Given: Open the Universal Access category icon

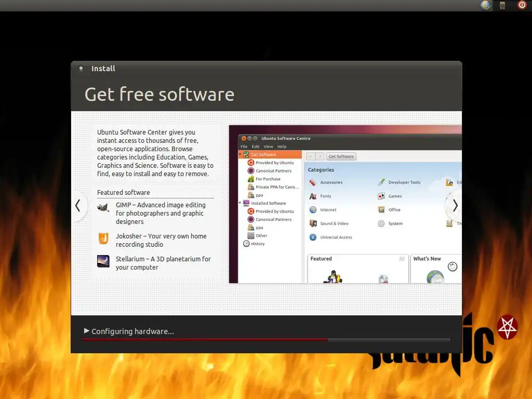Looking at the screenshot, I should (x=313, y=237).
